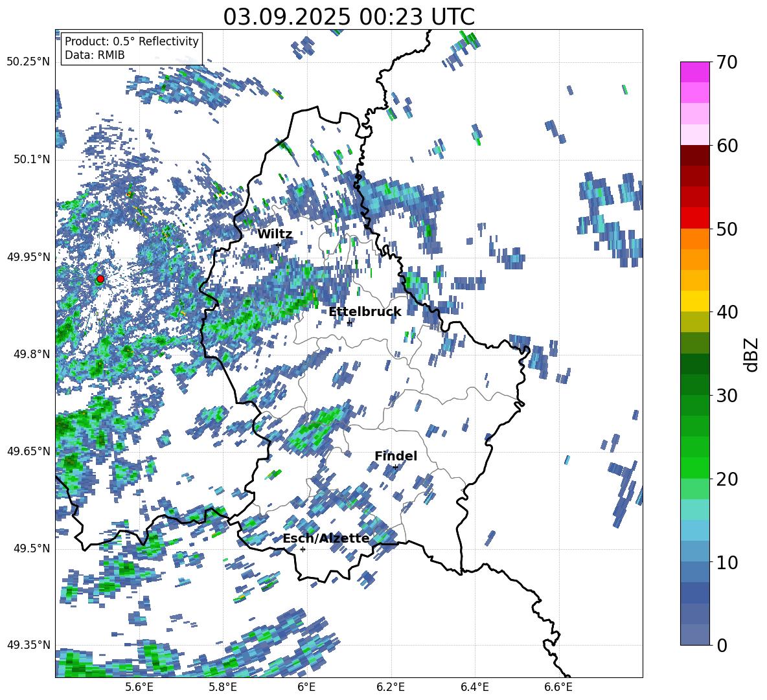Click the red radar site marker
This screenshot has width=767, height=700.
click(x=100, y=279)
